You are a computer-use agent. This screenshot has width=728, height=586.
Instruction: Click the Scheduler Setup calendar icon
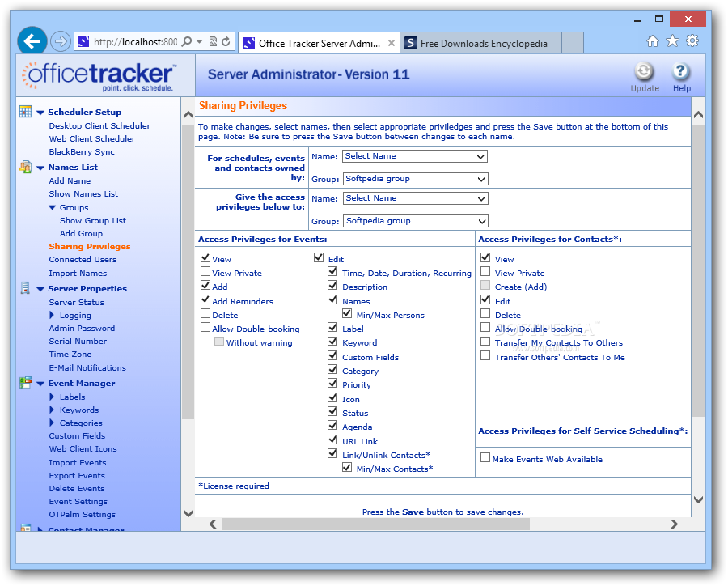tap(26, 112)
